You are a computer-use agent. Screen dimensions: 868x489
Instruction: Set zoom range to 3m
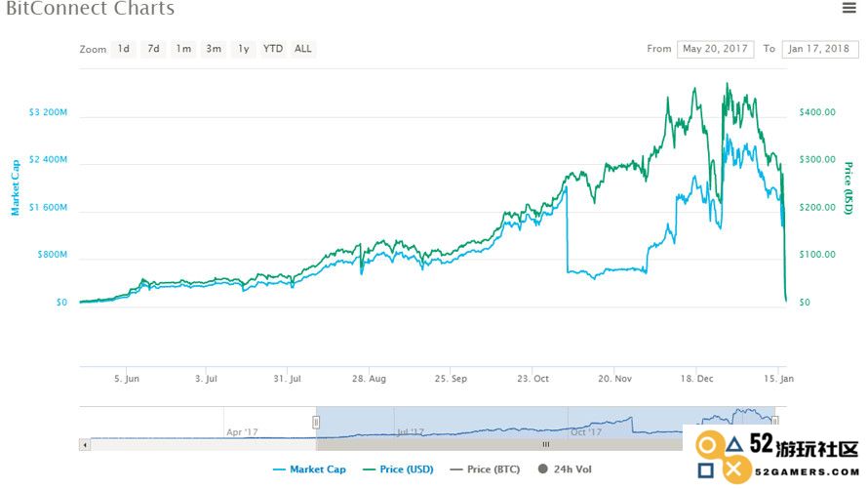(214, 49)
